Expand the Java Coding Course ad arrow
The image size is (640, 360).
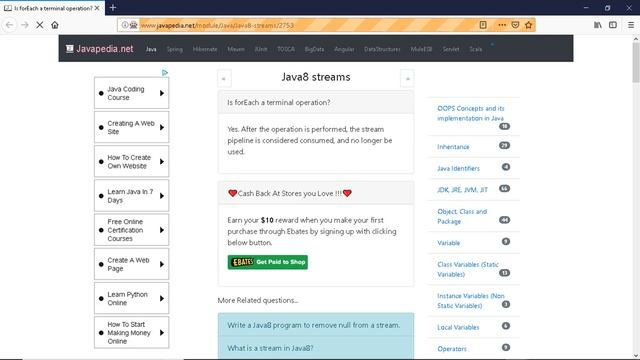pos(162,93)
